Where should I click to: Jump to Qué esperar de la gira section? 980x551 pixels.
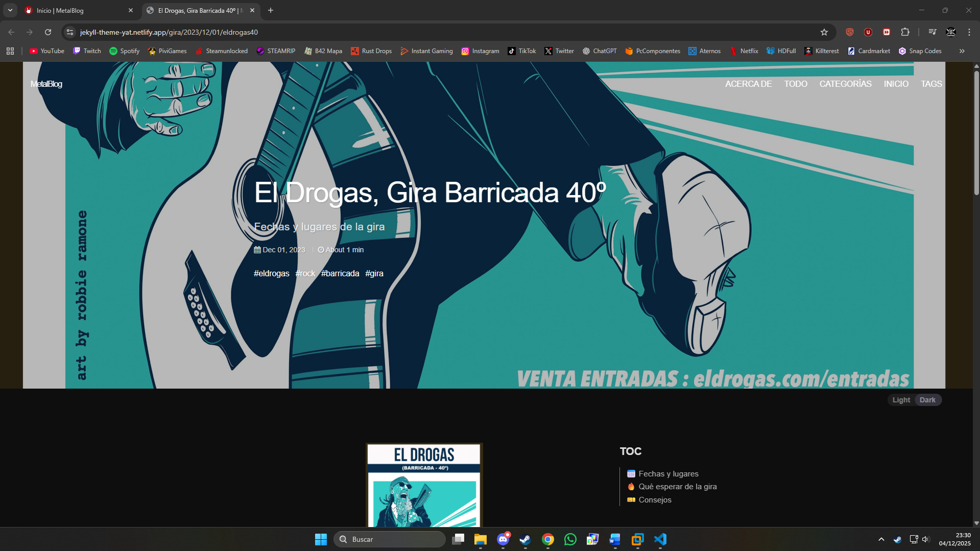(x=677, y=487)
